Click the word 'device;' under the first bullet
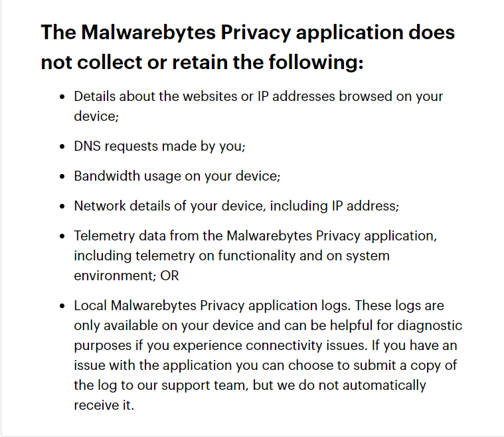The image size is (504, 437). pyautogui.click(x=96, y=116)
